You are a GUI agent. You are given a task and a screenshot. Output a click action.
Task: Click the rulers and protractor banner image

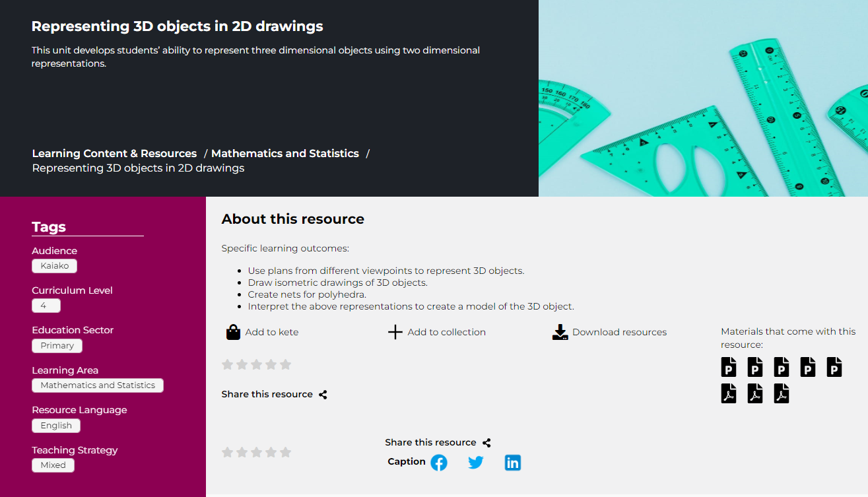703,98
